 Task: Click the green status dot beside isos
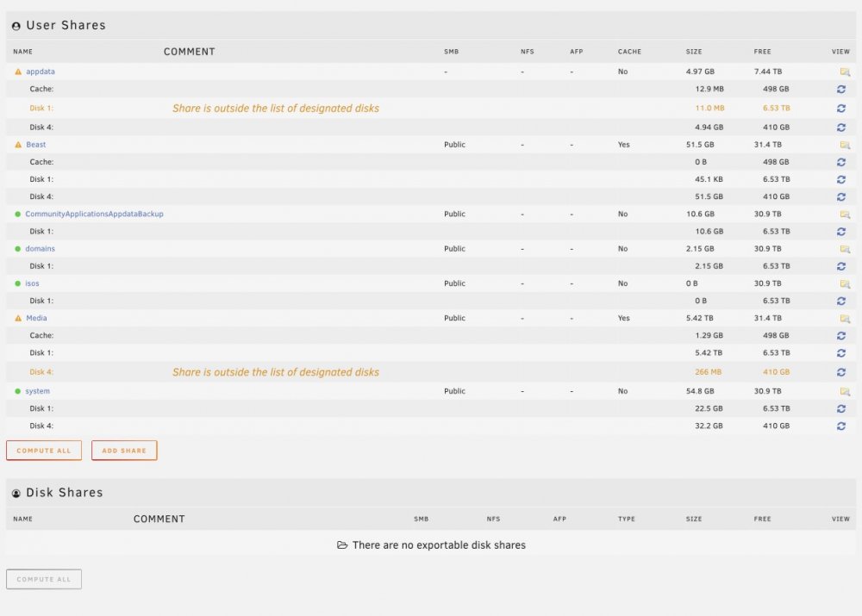[17, 283]
